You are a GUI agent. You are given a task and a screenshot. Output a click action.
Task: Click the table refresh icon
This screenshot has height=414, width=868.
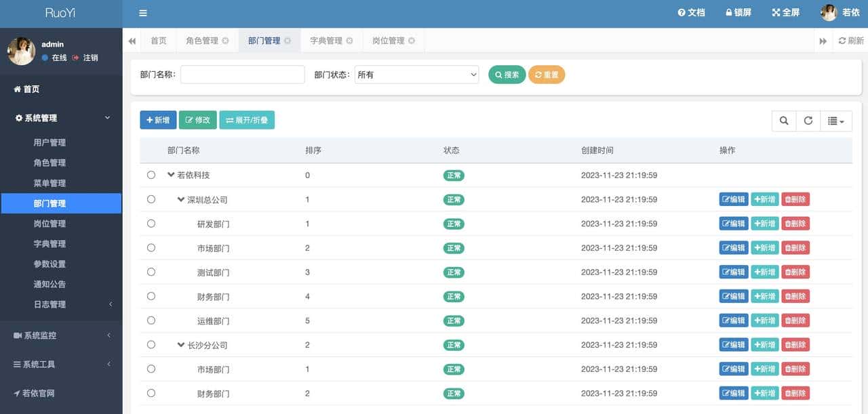808,121
